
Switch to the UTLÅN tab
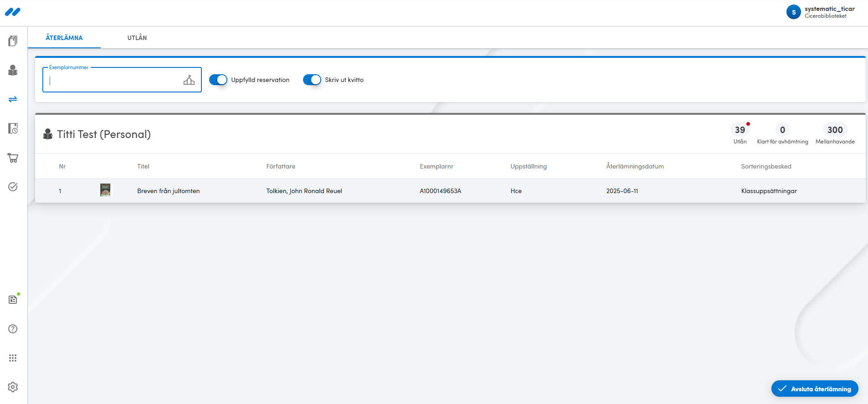click(137, 38)
